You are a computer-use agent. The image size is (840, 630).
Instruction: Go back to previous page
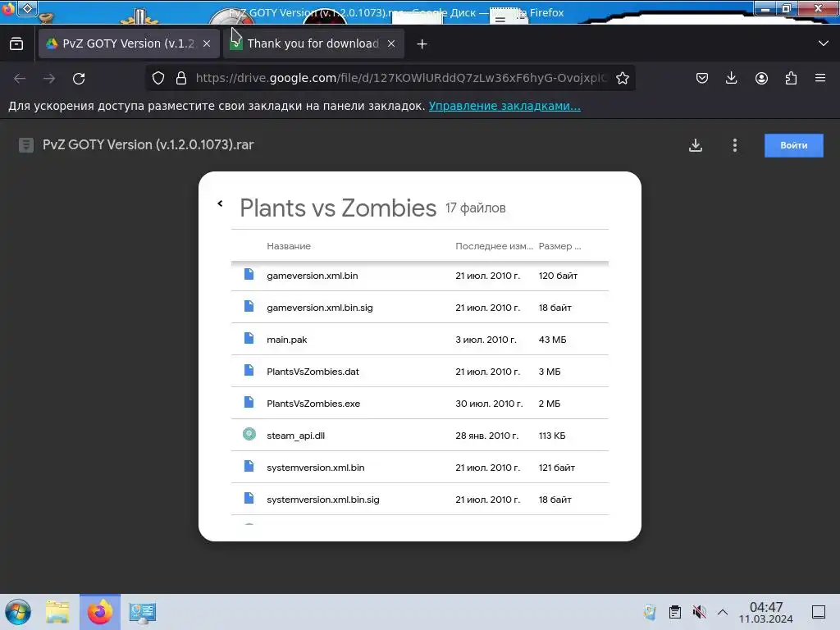(20, 78)
